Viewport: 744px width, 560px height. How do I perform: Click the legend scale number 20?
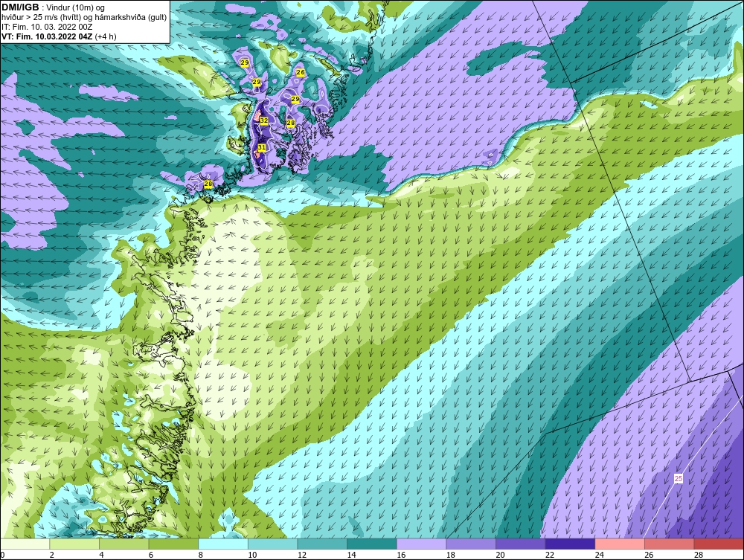[x=500, y=555]
